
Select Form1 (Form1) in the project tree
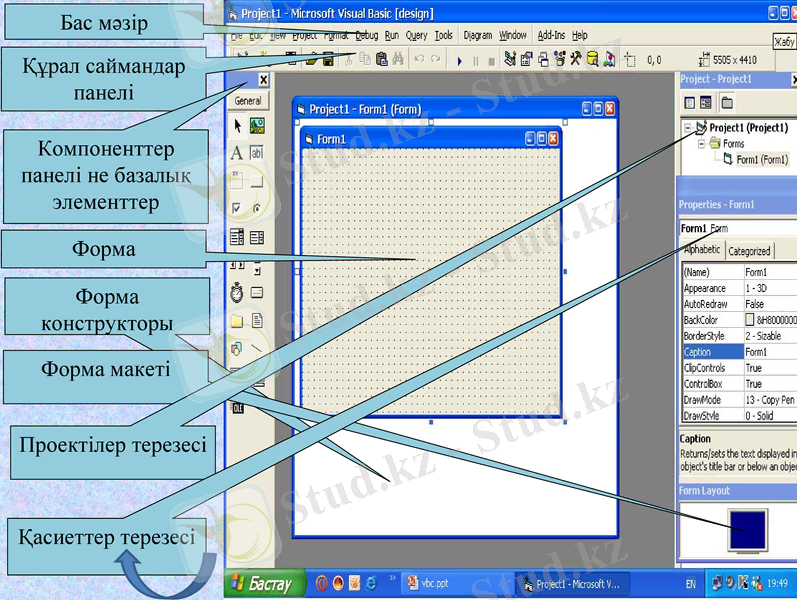762,160
